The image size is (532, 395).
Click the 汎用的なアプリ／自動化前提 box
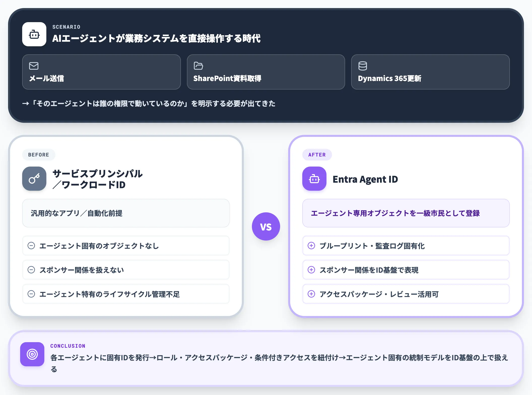pos(126,213)
